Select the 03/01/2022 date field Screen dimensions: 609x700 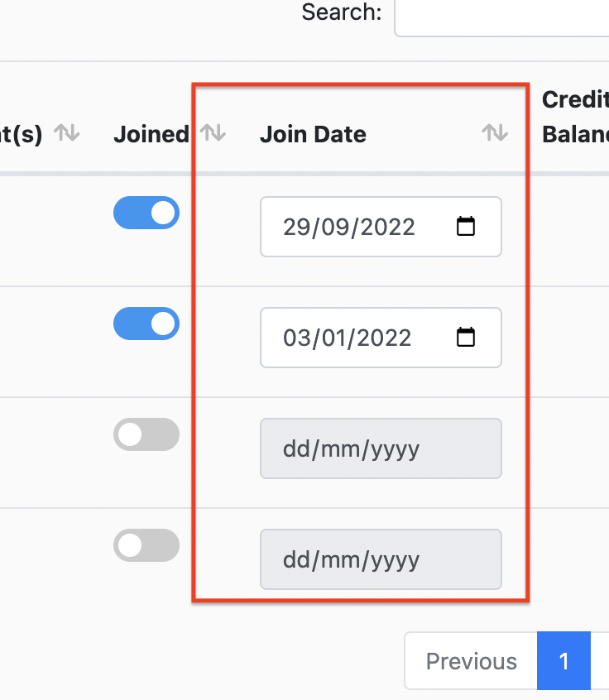pos(381,338)
